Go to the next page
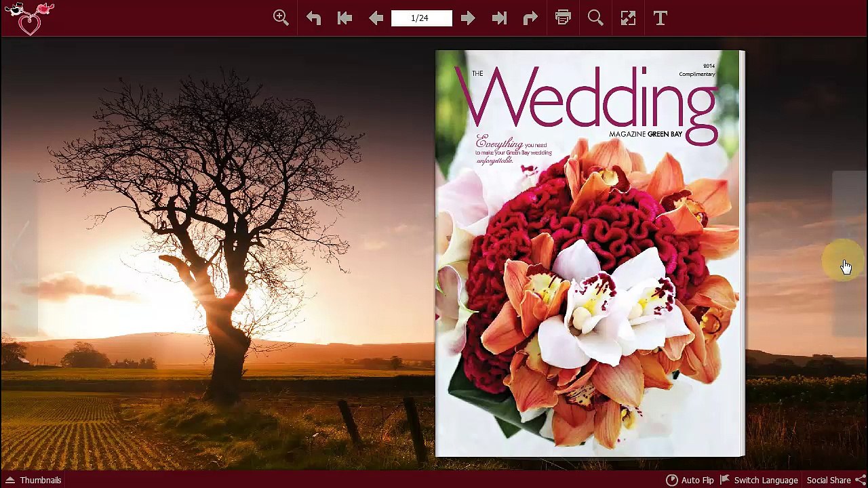The width and height of the screenshot is (868, 488). tap(468, 18)
